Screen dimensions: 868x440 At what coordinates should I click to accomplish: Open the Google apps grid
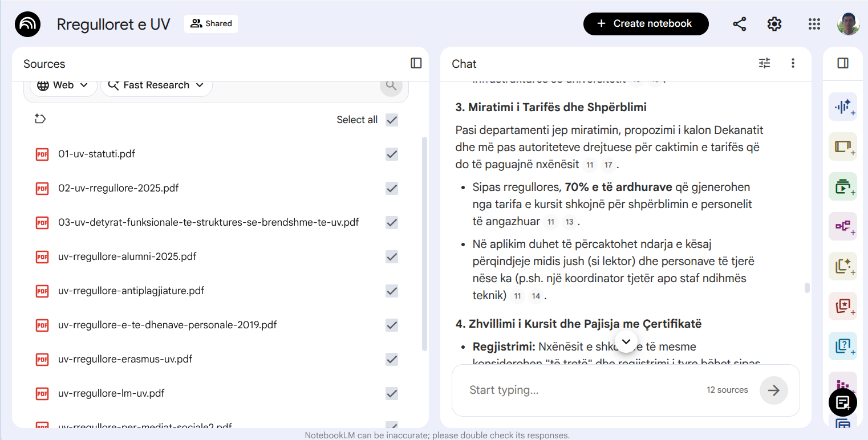tap(814, 24)
